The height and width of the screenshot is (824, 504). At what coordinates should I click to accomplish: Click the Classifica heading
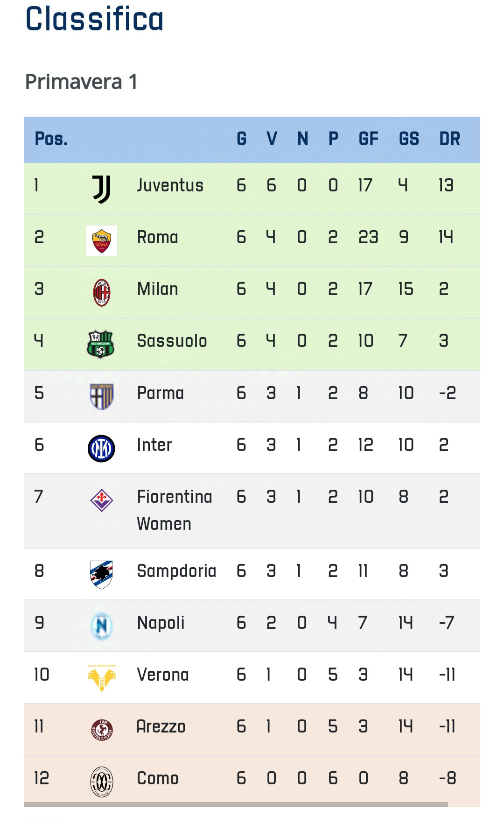tap(95, 19)
